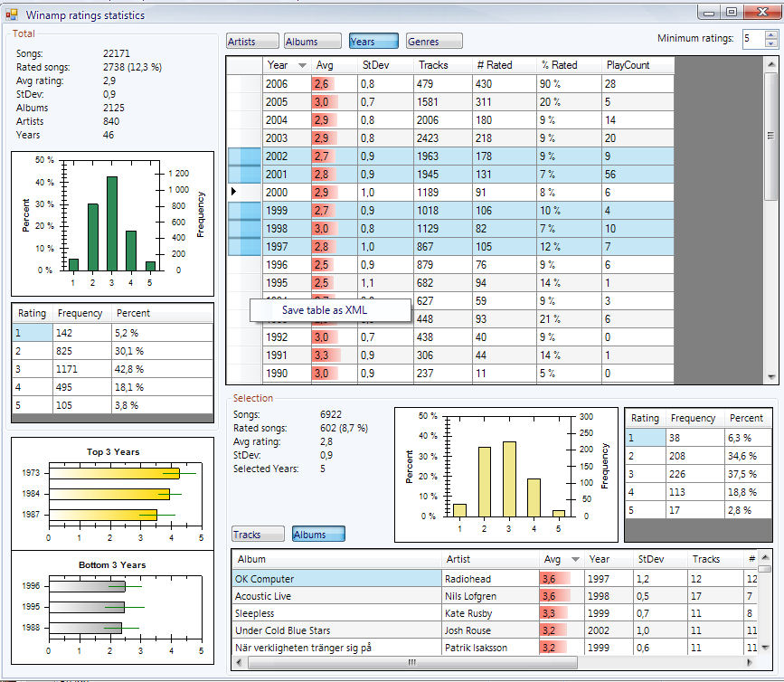The height and width of the screenshot is (682, 784).
Task: Click the up arrow of the years table scrollbar
Action: [x=771, y=65]
